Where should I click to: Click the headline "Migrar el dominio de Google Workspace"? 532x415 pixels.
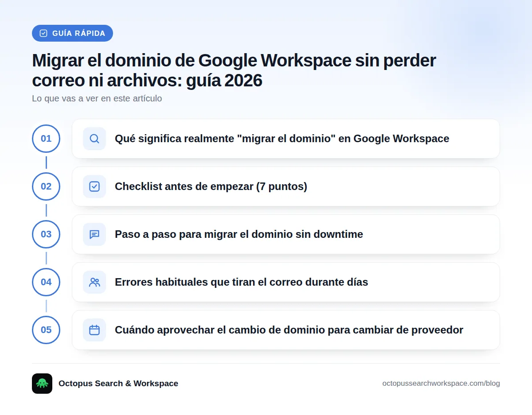click(x=234, y=71)
